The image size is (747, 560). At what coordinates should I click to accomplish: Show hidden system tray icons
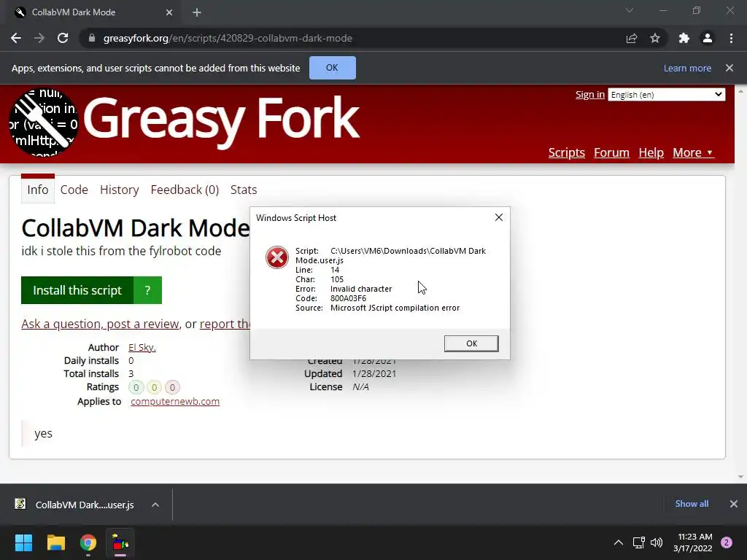coord(619,542)
